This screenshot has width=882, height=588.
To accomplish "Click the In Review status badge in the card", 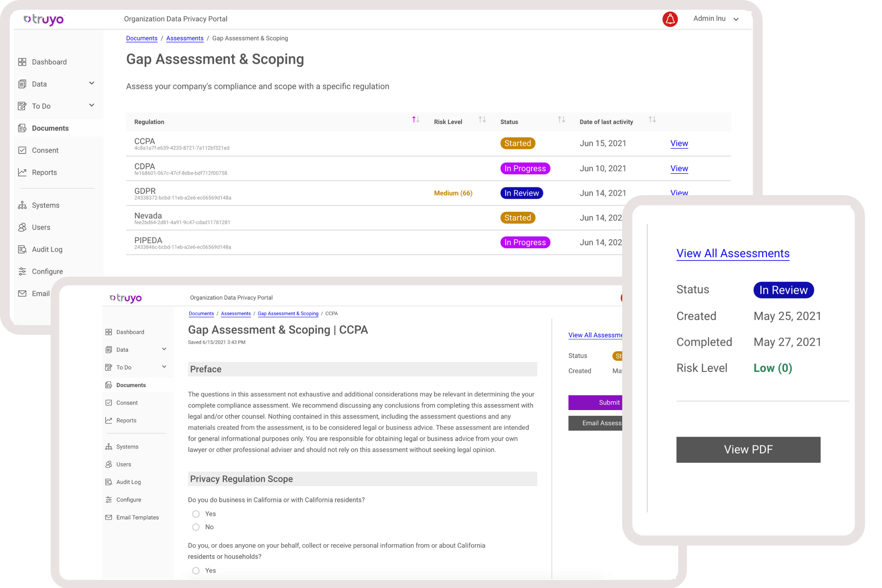I will coord(784,290).
